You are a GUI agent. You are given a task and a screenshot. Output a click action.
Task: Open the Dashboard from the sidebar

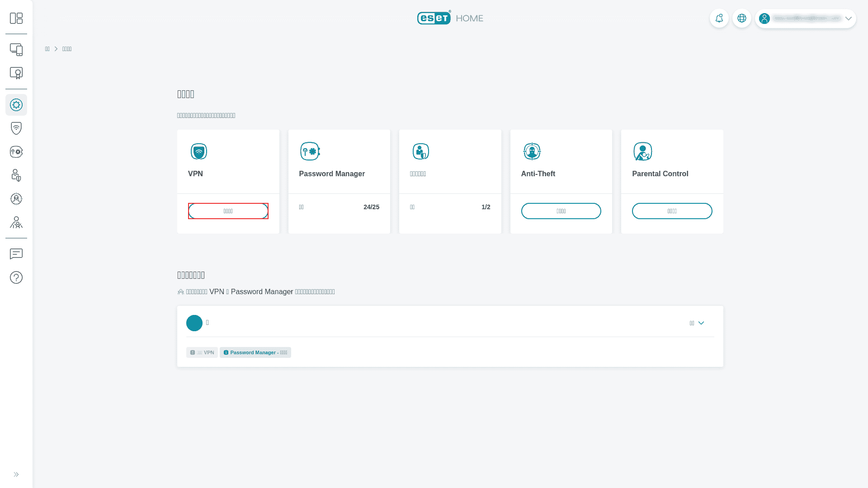pyautogui.click(x=16, y=18)
